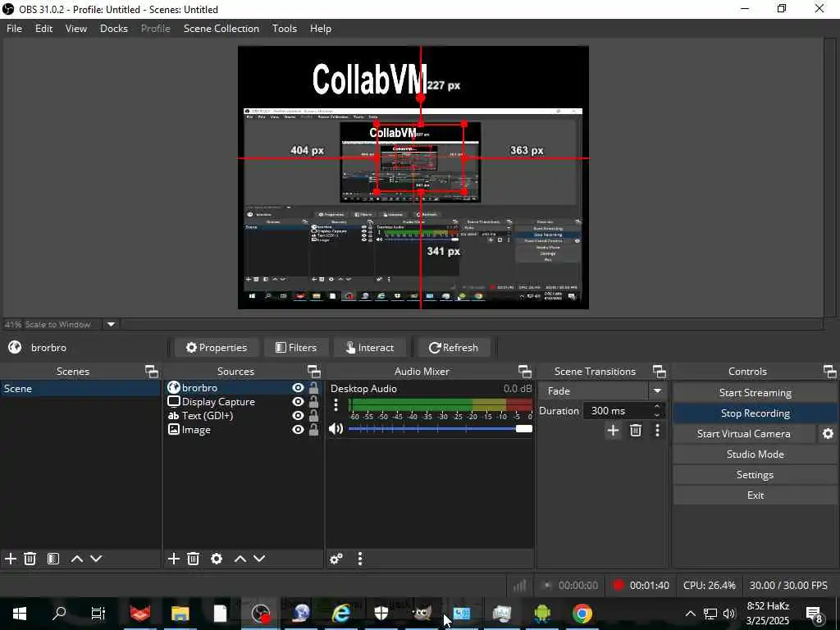Open Desktop Audio three-dot options
840x630 pixels.
tap(336, 405)
